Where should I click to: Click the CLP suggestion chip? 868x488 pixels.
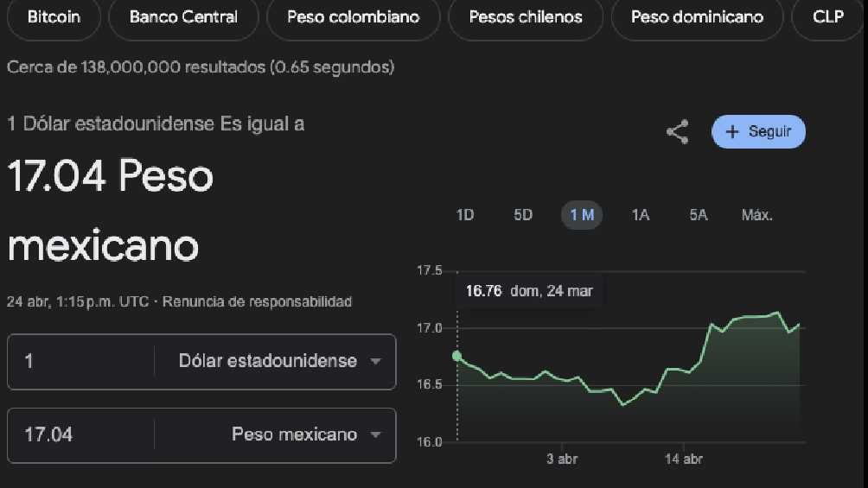828,17
